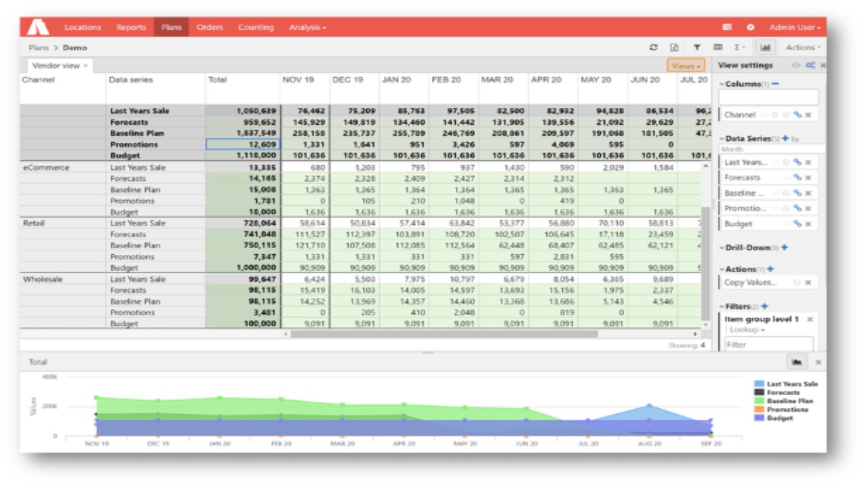The image size is (868, 488).
Task: Click the link icon on Channel column
Action: pos(797,115)
